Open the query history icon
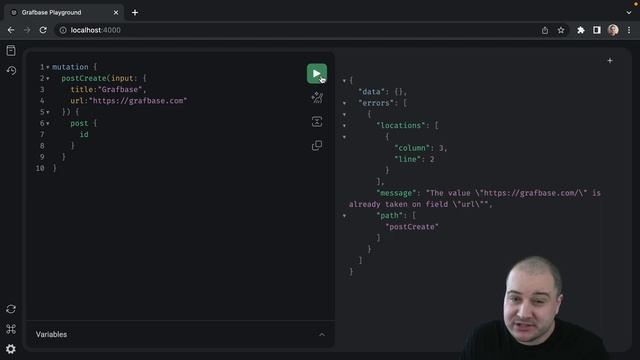Viewport: 640px width, 360px height. click(x=11, y=70)
